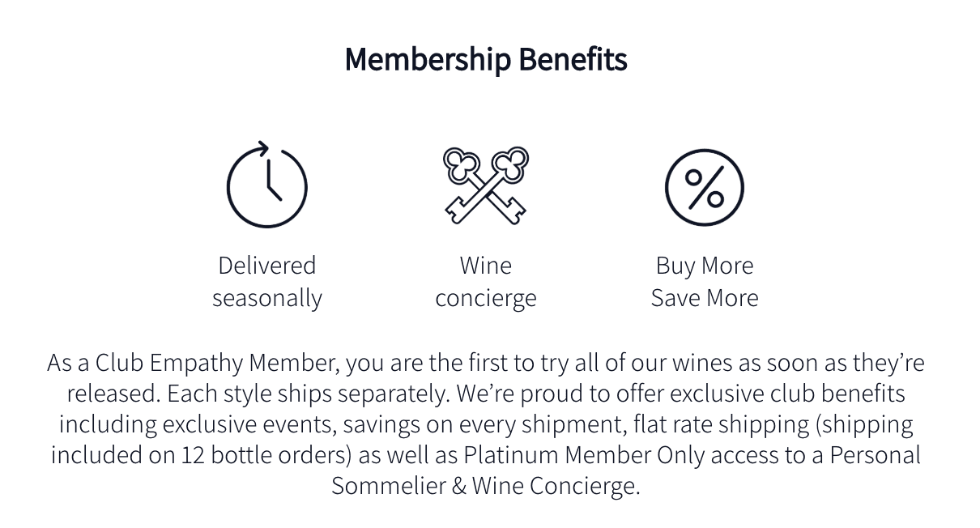Select the "Wine concierge" label under keys
The width and height of the screenshot is (980, 528).
click(x=486, y=281)
